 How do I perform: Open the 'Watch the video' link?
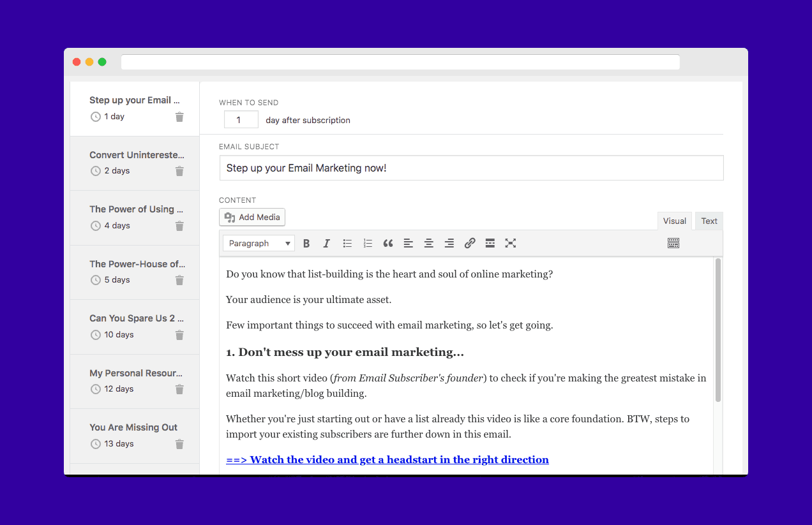click(387, 459)
